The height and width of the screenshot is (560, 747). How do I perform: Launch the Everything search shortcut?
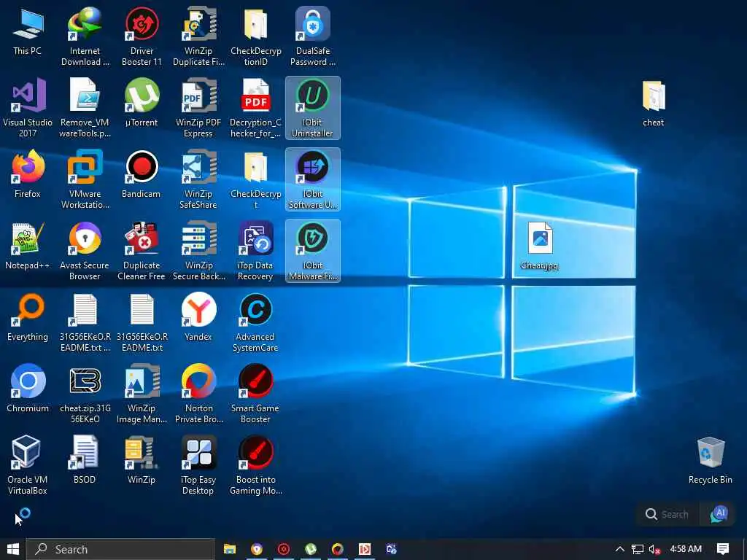(x=27, y=316)
